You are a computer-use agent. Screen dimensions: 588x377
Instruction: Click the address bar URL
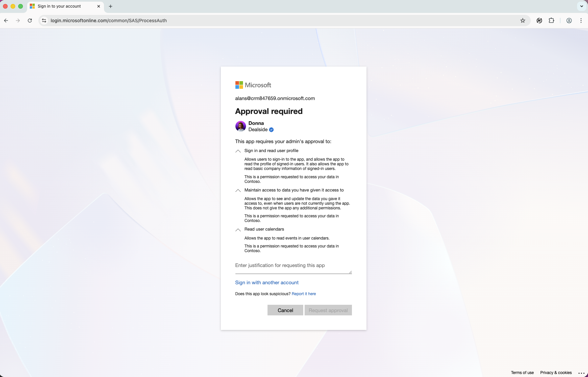[109, 21]
